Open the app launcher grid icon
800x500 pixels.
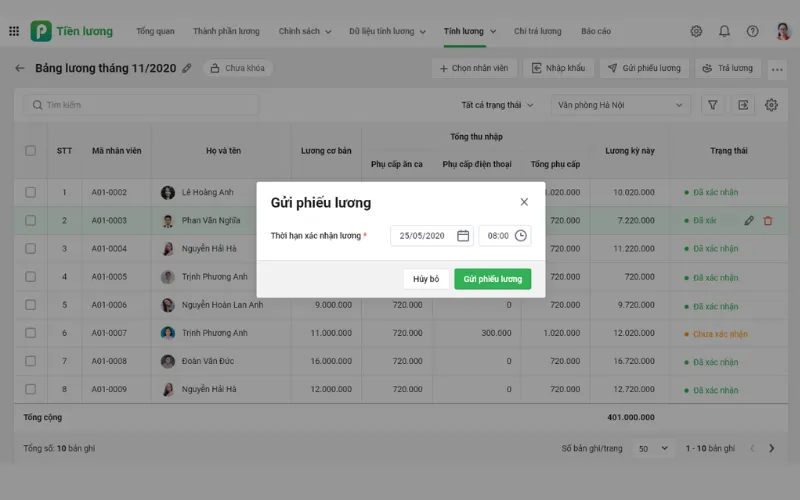pos(13,31)
